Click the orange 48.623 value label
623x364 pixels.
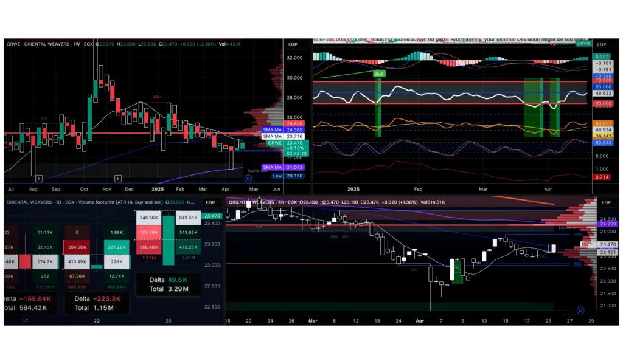(x=603, y=123)
